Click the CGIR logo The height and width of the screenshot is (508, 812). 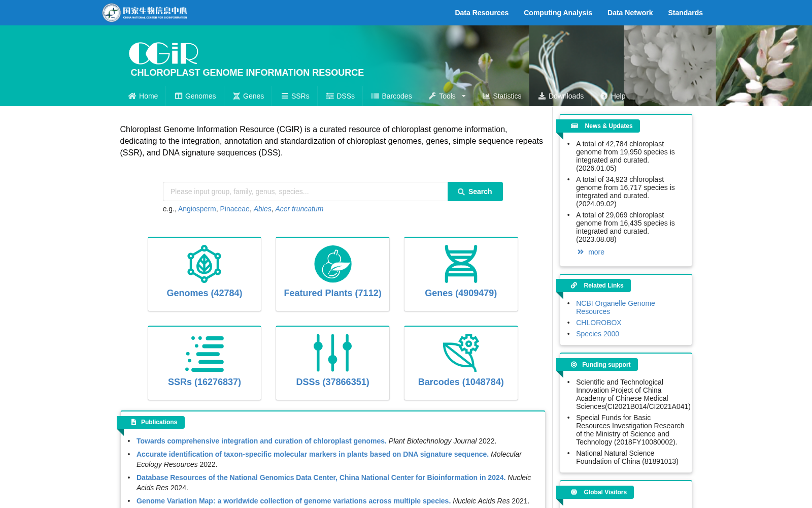click(x=163, y=53)
